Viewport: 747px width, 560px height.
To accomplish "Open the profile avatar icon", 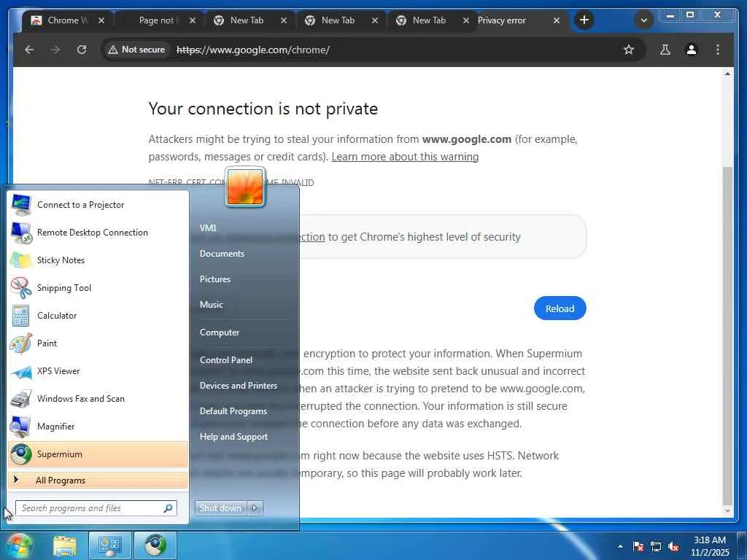I will (692, 50).
